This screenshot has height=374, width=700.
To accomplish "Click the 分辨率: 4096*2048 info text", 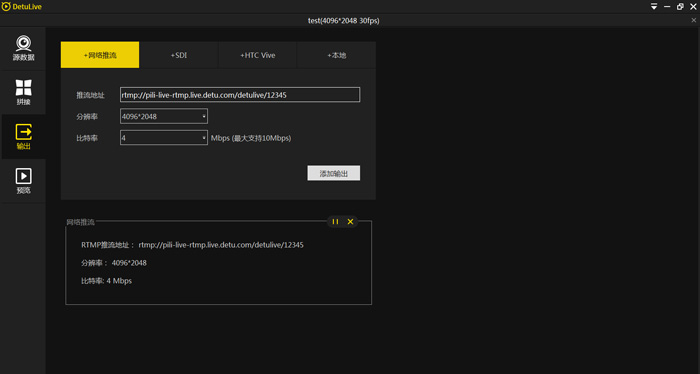I will [114, 263].
